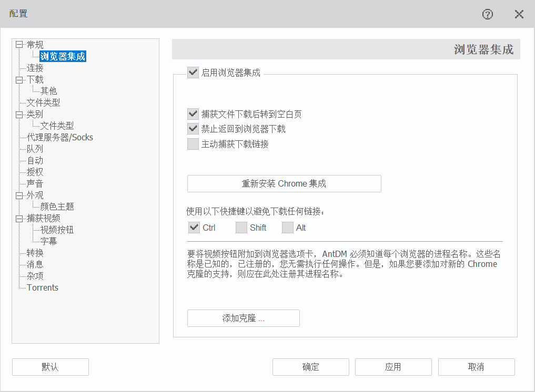
Task: Select 颜色主题 under 外观
Action: click(x=57, y=207)
